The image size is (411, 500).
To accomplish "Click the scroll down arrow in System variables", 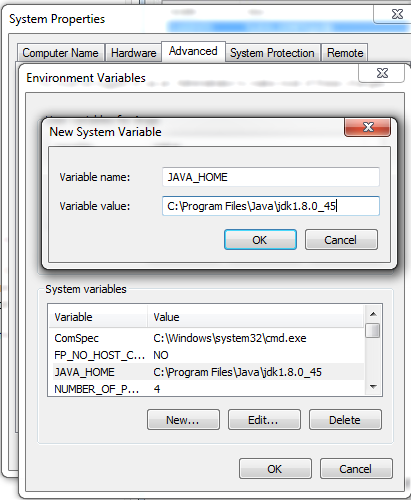I will (373, 387).
